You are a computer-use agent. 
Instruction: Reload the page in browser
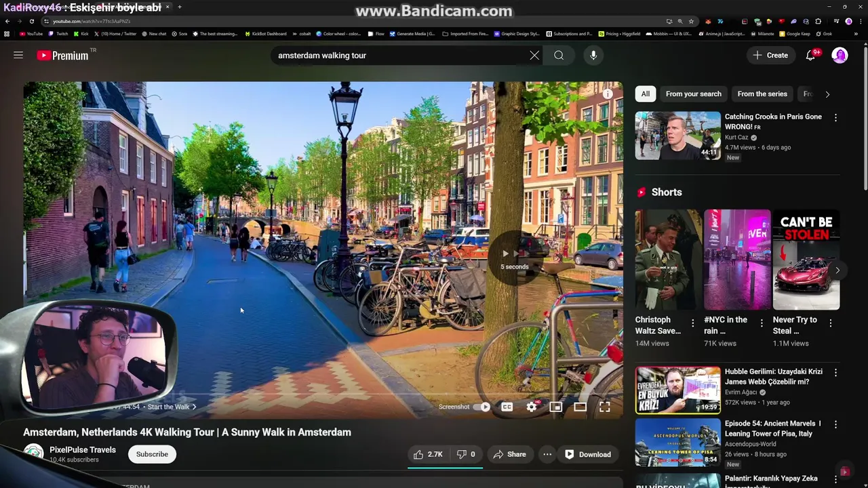tap(32, 21)
